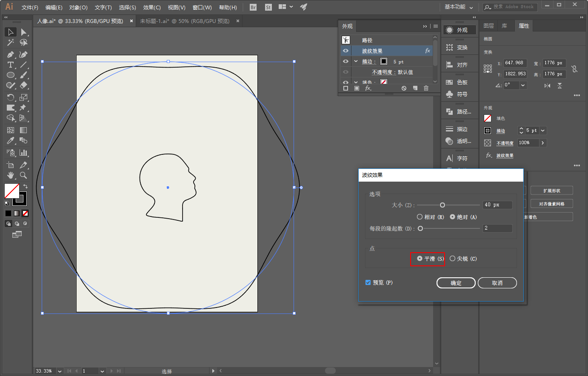Click the 扩展形状 button
The height and width of the screenshot is (376, 588).
pos(551,191)
